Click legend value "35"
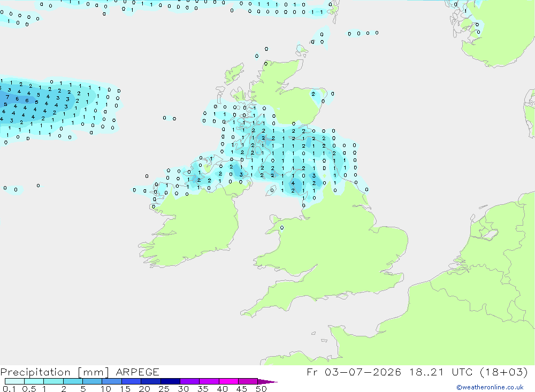535x392 pixels. tap(203, 389)
